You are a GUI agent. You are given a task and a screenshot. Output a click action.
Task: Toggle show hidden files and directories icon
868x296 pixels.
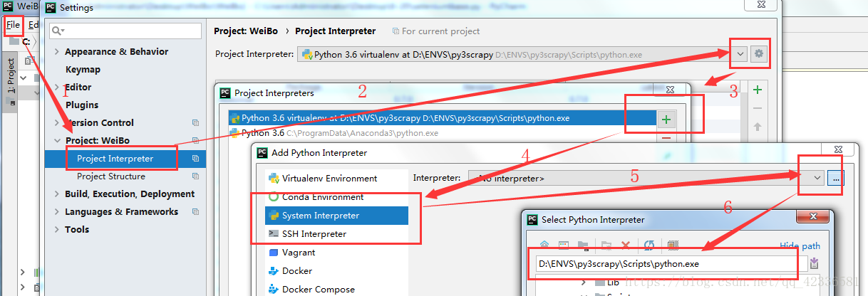tap(673, 245)
